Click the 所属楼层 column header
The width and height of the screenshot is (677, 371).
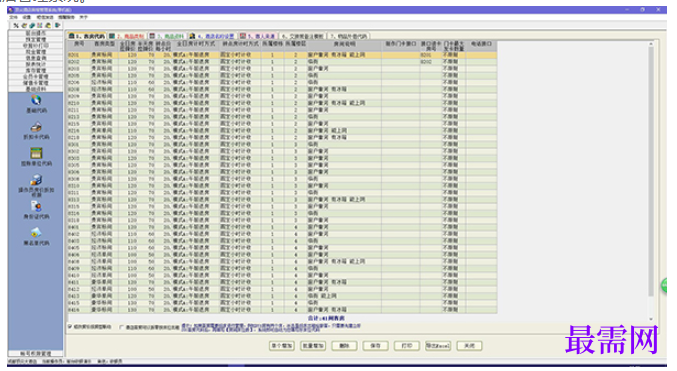point(296,46)
